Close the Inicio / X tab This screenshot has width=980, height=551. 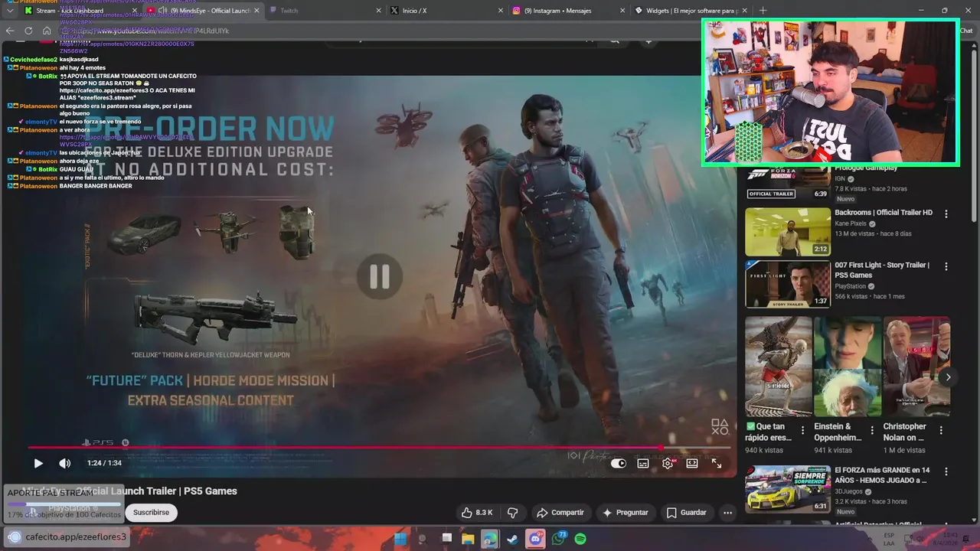pyautogui.click(x=501, y=11)
